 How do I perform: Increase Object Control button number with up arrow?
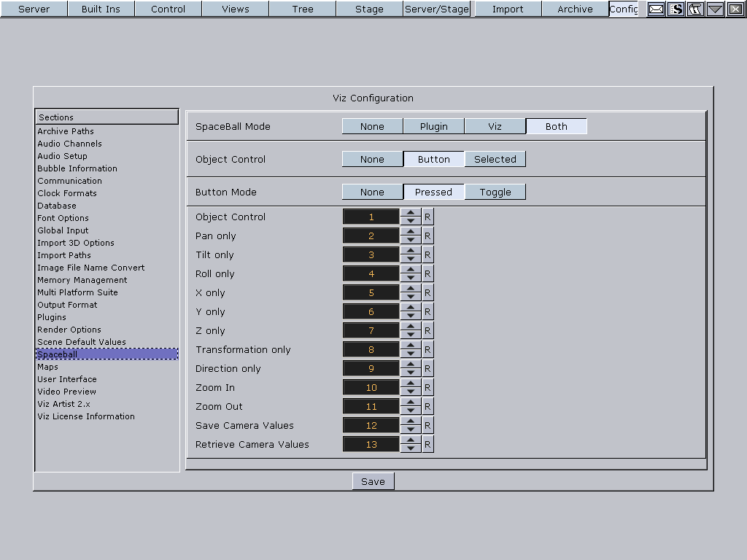click(x=411, y=213)
